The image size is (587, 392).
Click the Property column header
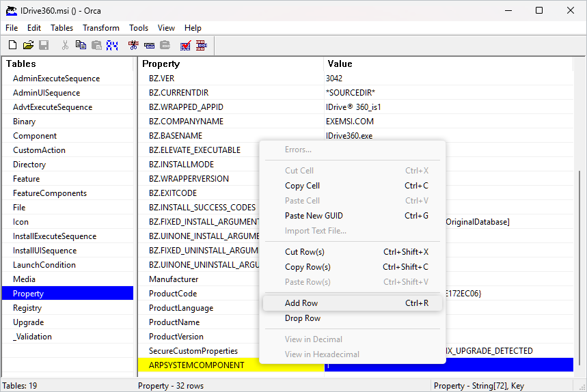(x=161, y=64)
